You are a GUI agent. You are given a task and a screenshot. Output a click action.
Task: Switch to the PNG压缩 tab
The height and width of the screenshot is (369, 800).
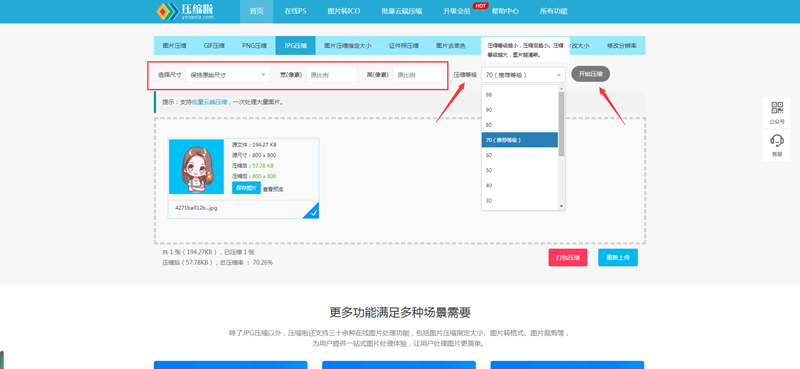(254, 45)
